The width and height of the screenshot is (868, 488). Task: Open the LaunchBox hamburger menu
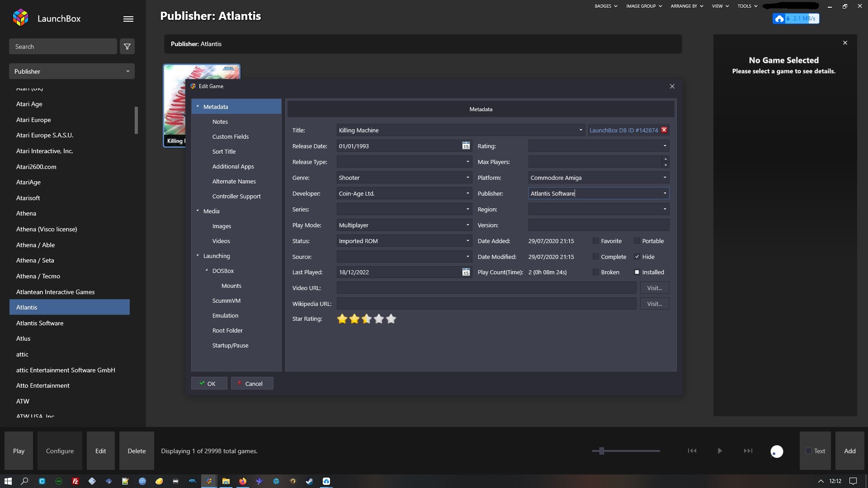click(x=128, y=19)
